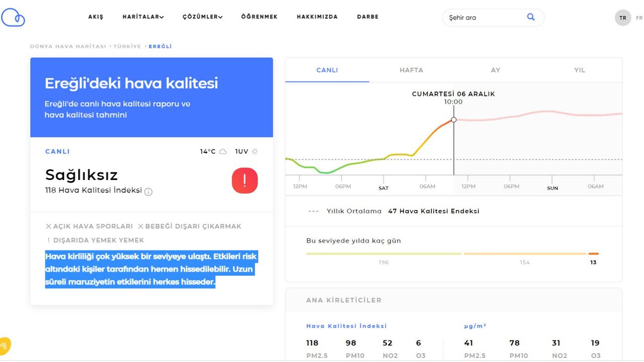Click the info icon beside Hava Kalitesi İndeksi
This screenshot has height=362, width=644.
pyautogui.click(x=148, y=192)
